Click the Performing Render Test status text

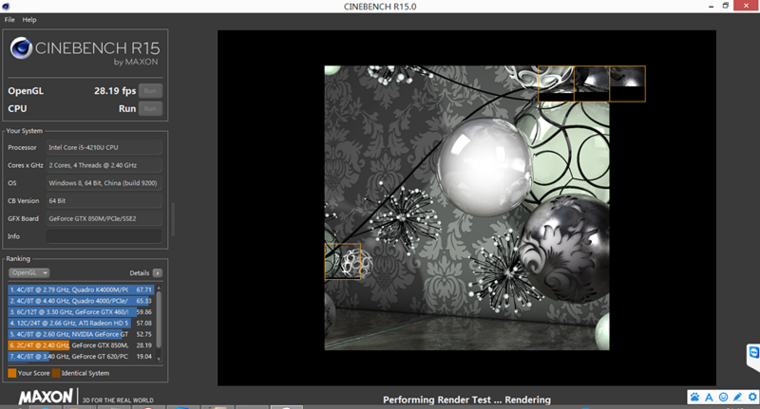tap(467, 400)
